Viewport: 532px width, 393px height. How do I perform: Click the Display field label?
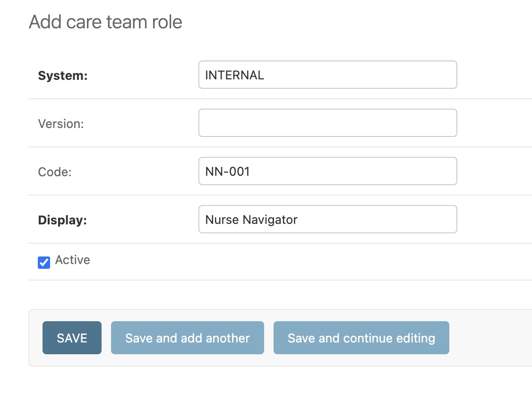tap(62, 220)
